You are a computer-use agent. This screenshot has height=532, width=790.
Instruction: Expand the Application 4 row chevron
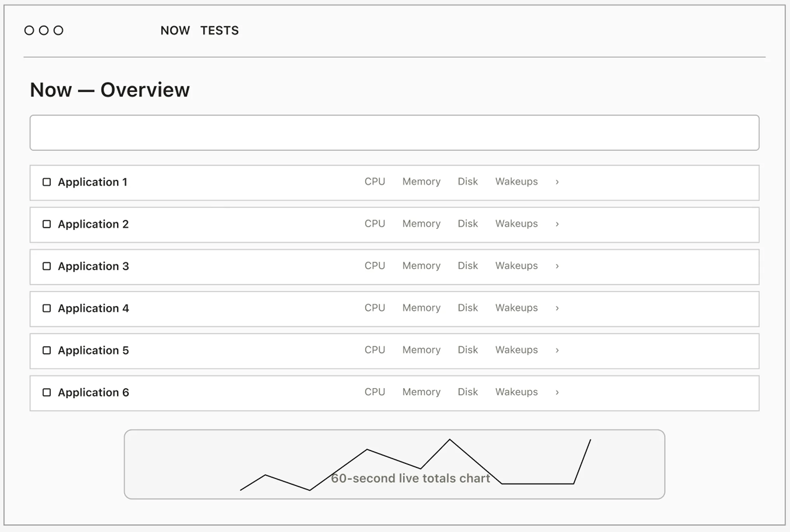click(x=557, y=308)
